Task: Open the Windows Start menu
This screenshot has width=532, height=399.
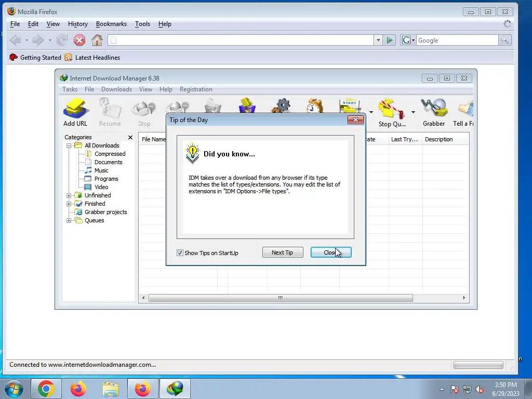Action: 14,389
